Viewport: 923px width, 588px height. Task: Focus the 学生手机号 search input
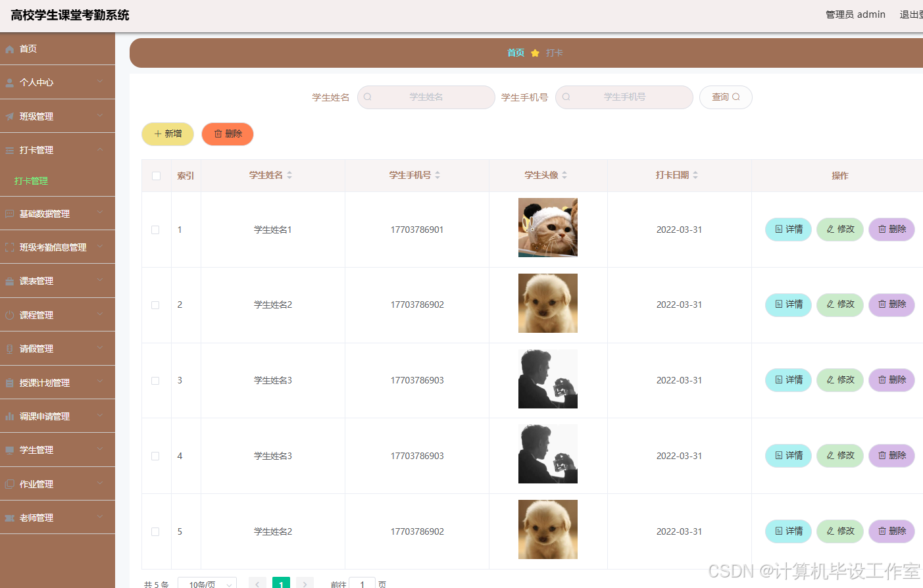tap(624, 97)
